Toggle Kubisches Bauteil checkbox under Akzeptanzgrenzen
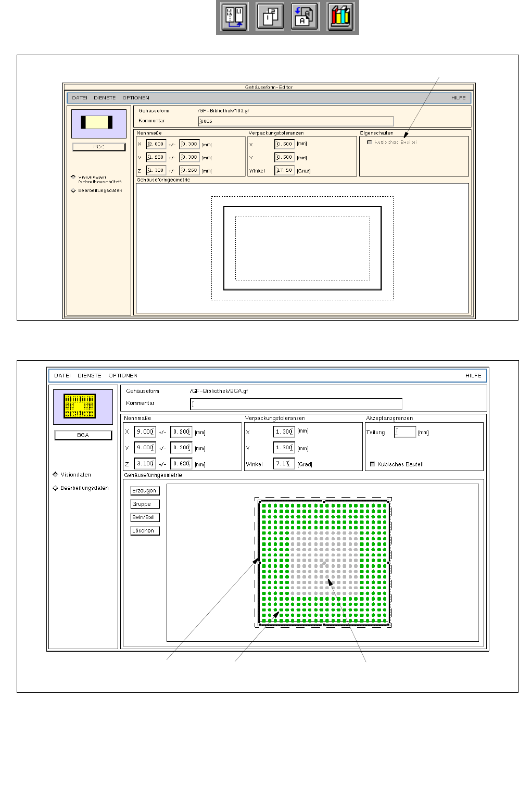This screenshot has height=812, width=519. click(x=372, y=464)
